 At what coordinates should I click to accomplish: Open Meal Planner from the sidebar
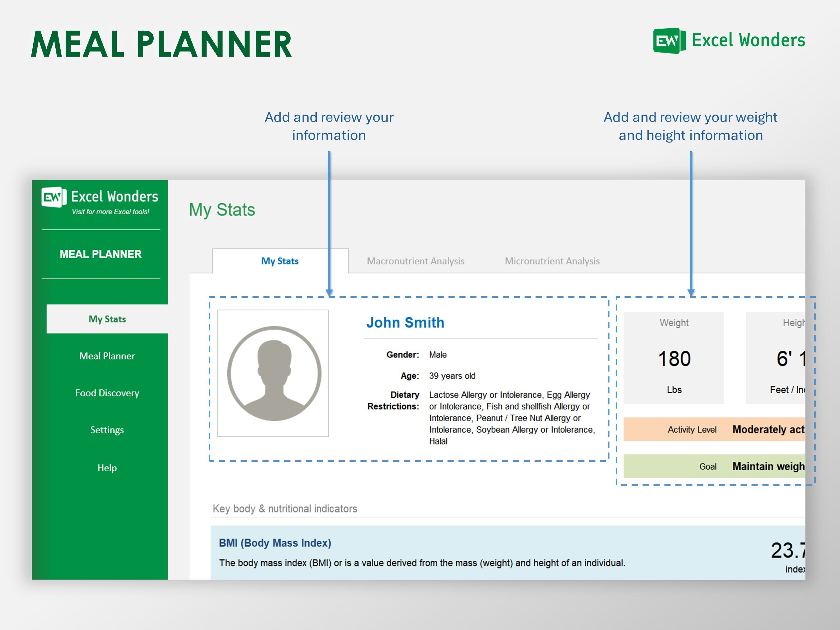pos(107,356)
